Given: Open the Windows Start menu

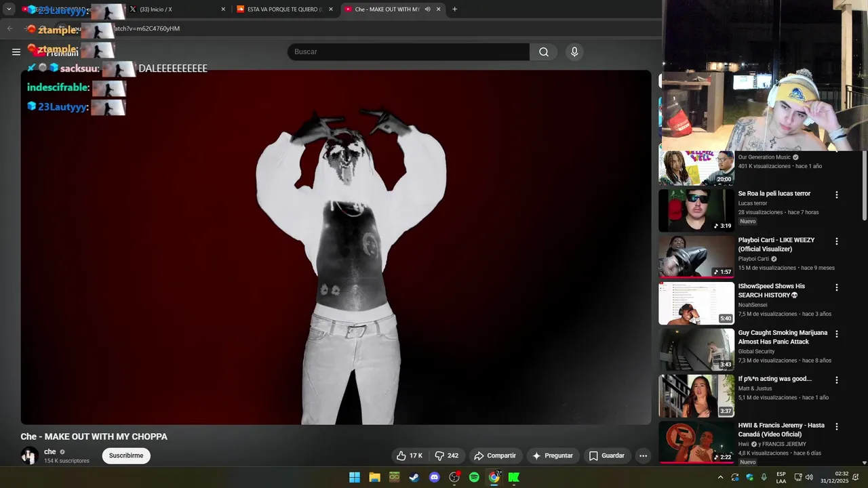Looking at the screenshot, I should pyautogui.click(x=355, y=477).
